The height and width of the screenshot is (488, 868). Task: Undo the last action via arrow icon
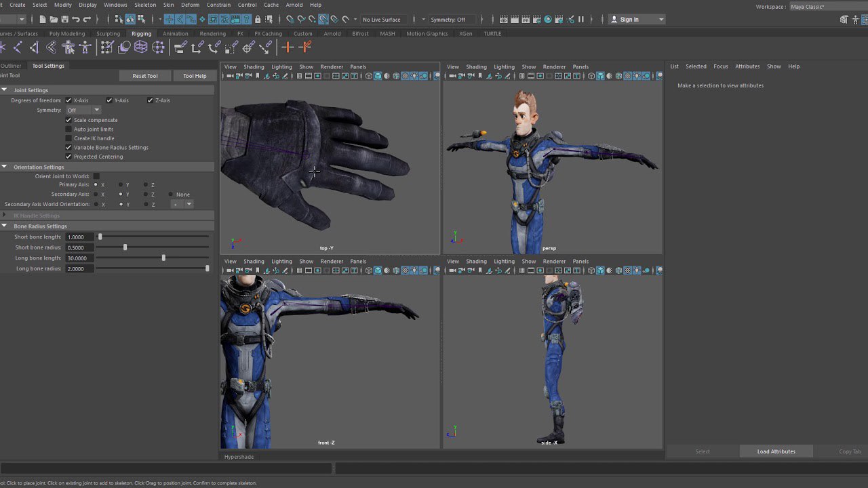(x=76, y=19)
